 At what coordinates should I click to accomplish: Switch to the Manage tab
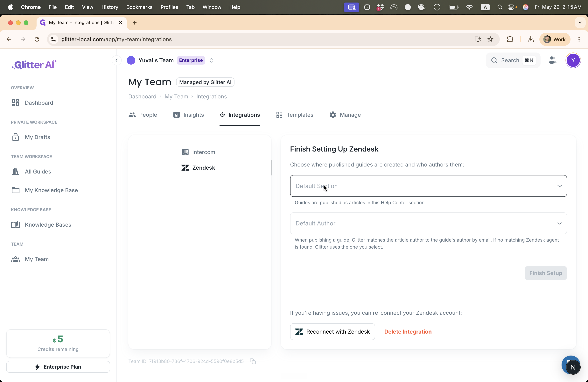click(345, 115)
